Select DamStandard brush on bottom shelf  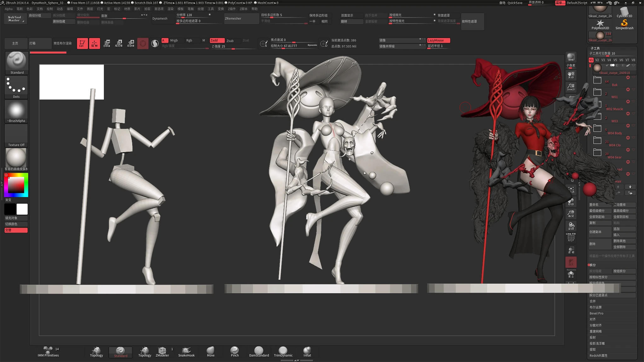259,352
